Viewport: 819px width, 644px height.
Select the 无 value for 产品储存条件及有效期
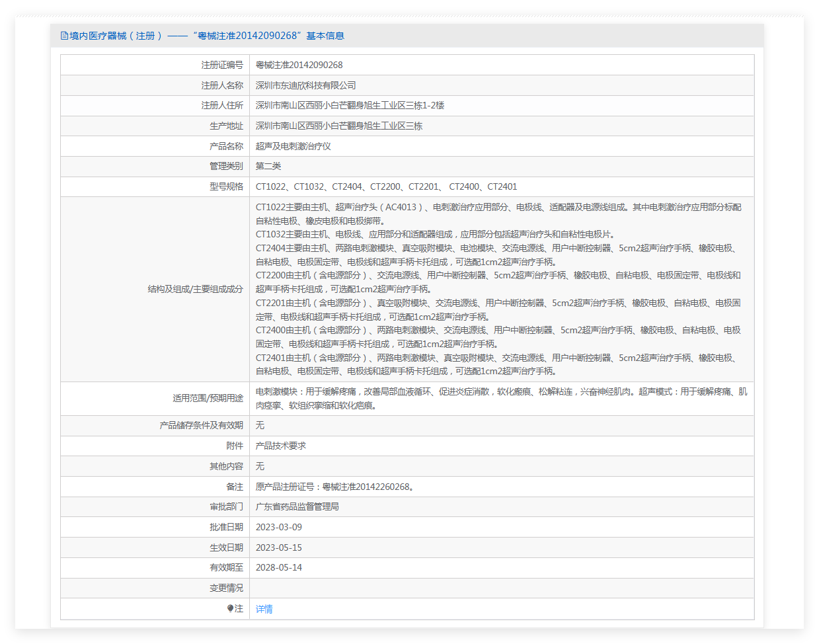260,425
